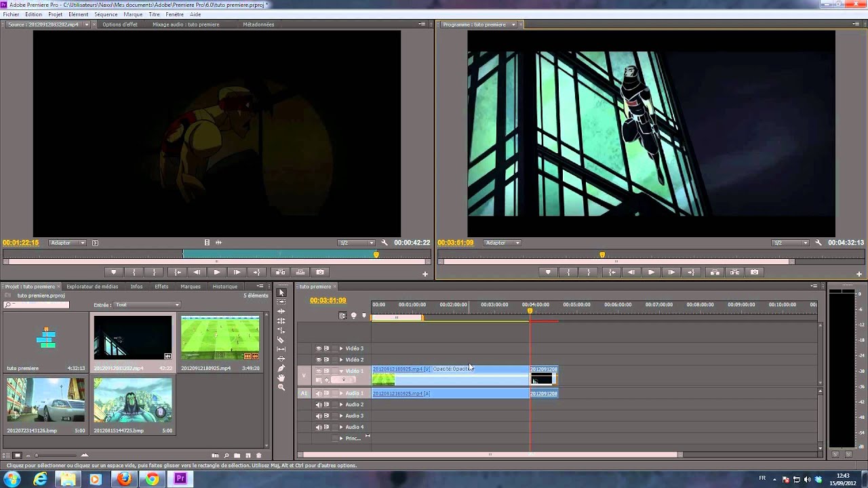Toggle sync lock for Vidéo 3
This screenshot has width=868, height=488.
(327, 348)
